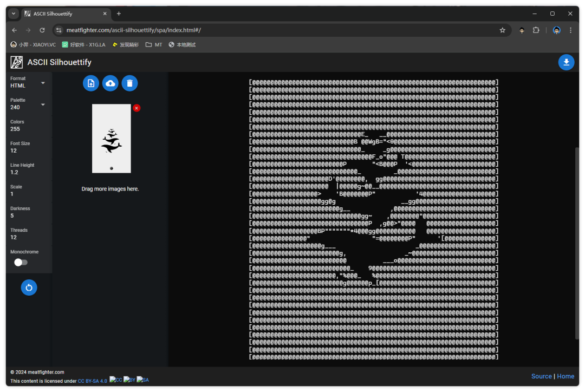The height and width of the screenshot is (392, 585).
Task: Open the browser extensions icon
Action: click(536, 30)
